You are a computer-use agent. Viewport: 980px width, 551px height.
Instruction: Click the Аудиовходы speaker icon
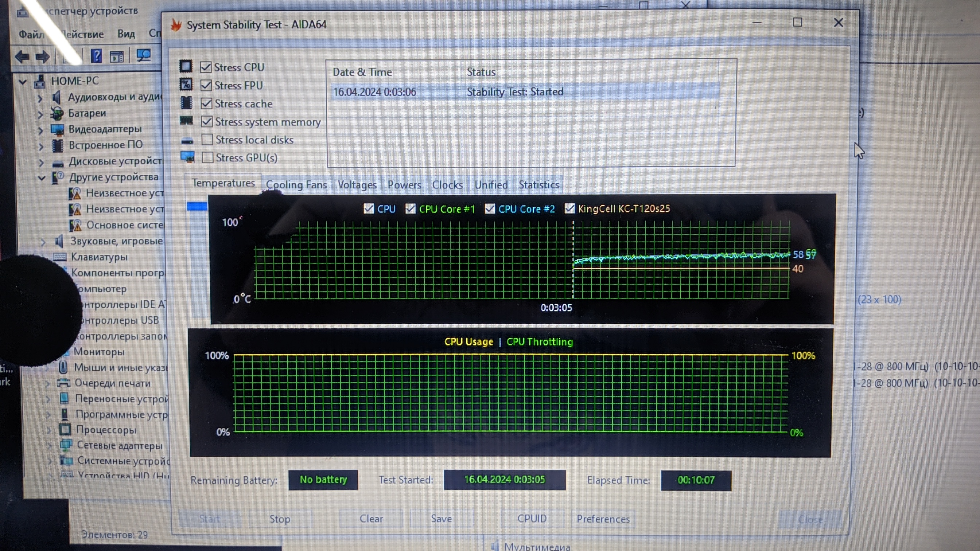pyautogui.click(x=56, y=97)
